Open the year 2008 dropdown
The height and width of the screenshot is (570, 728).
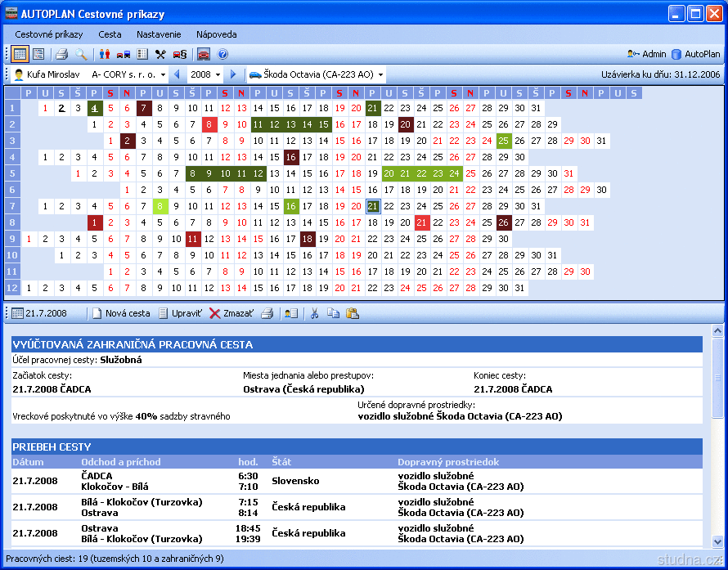pos(218,75)
